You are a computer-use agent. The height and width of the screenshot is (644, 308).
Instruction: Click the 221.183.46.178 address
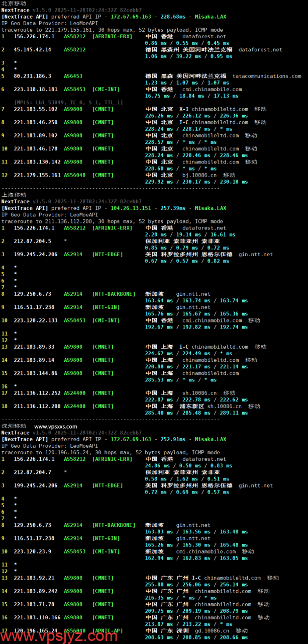tap(36, 148)
